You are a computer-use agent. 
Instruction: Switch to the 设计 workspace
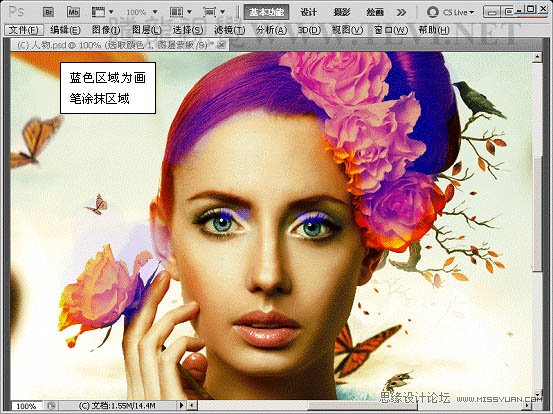click(309, 12)
